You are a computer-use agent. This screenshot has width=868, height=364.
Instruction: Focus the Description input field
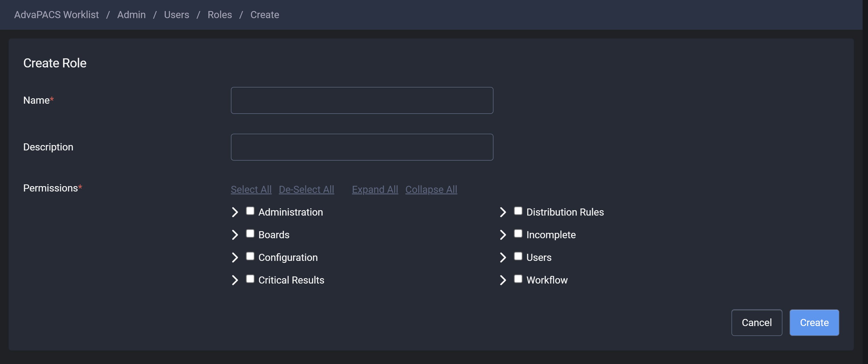[x=362, y=147]
